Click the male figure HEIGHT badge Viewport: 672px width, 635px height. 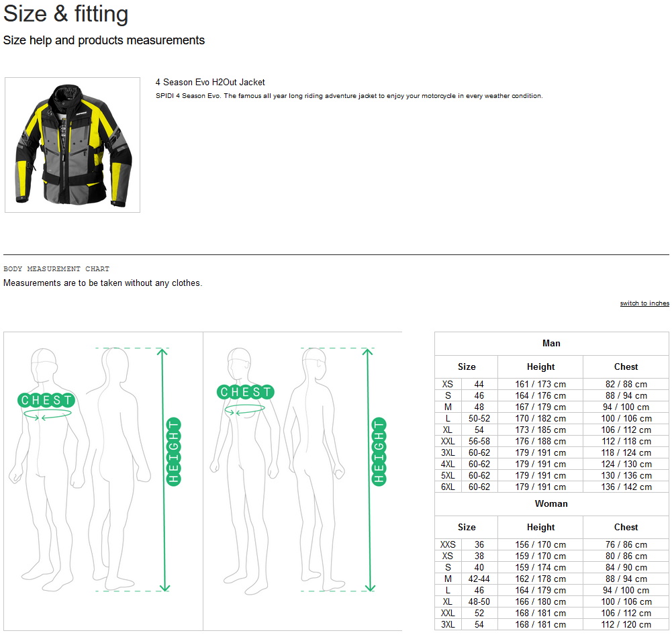tap(173, 451)
